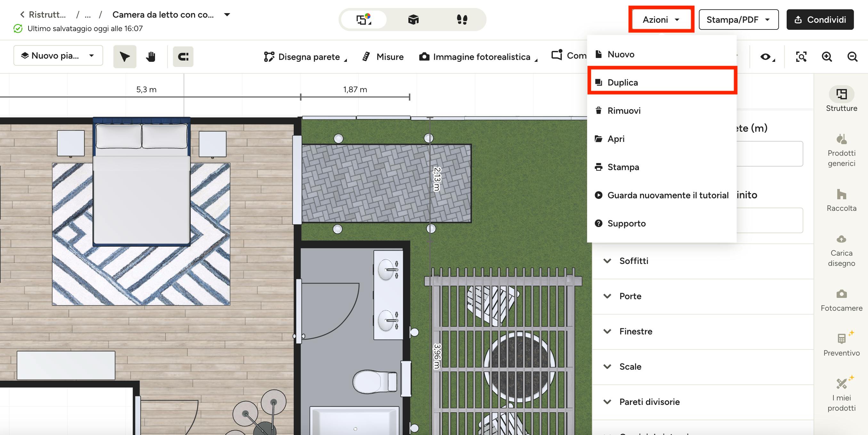Open Disegna parete wall drawing tool
The height and width of the screenshot is (435, 868).
pyautogui.click(x=306, y=57)
